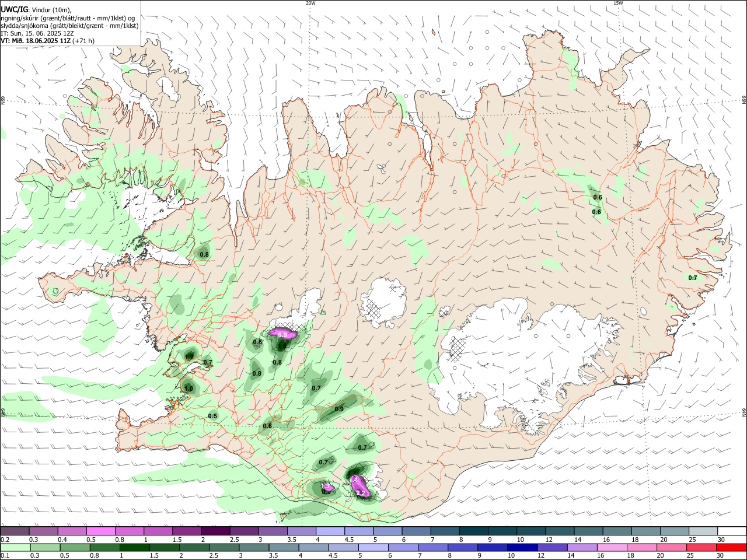The height and width of the screenshot is (560, 747).
Task: Click the '15W' longitude label at the top
Action: 618,3
